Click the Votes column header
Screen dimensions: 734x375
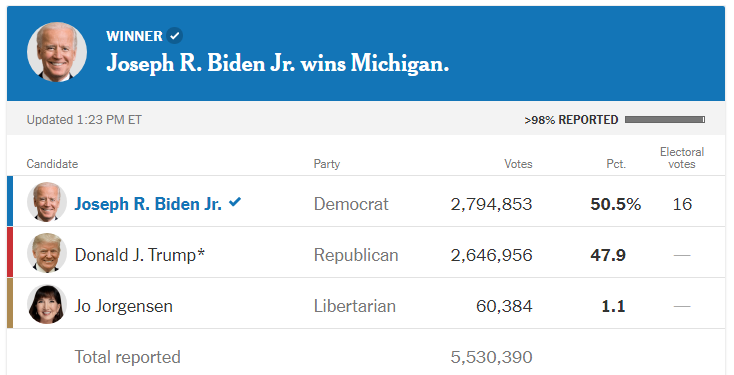coord(518,164)
